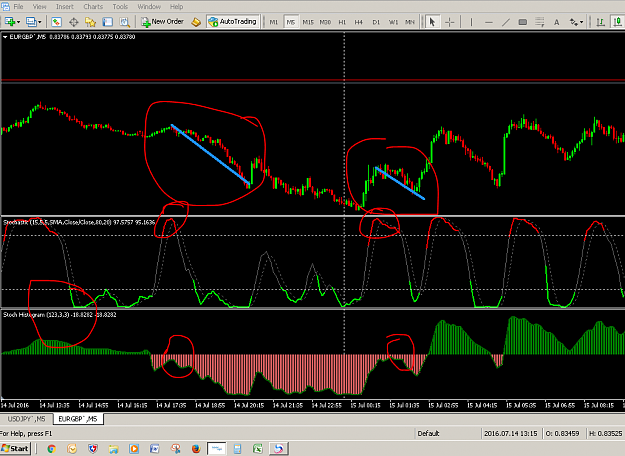
Task: Click the For Help, press F1 status text
Action: [x=26, y=433]
